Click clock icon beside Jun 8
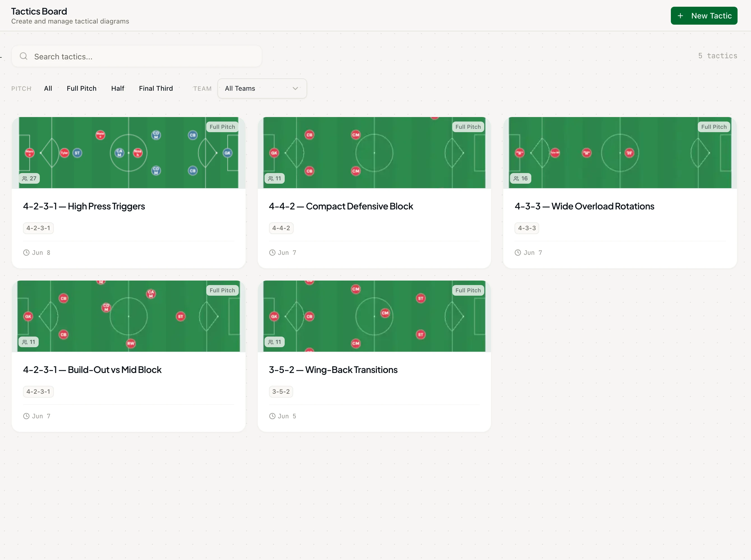Screen dimensions: 751x560 pos(26,253)
